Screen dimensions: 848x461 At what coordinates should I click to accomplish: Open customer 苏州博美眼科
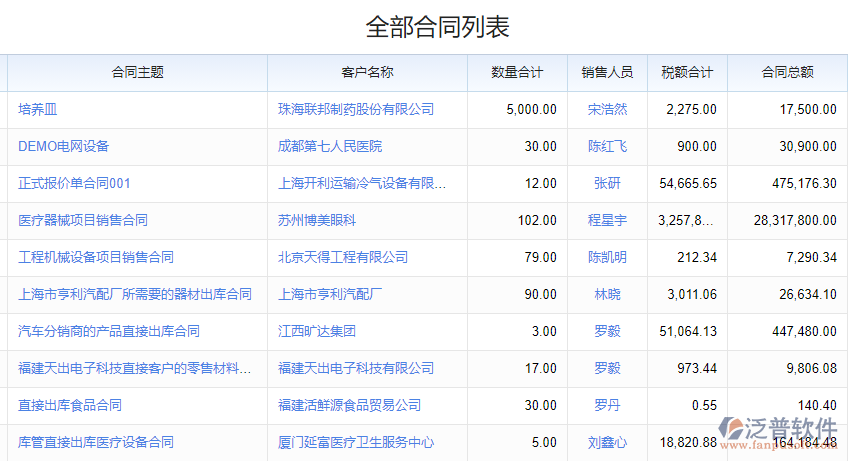pos(317,220)
